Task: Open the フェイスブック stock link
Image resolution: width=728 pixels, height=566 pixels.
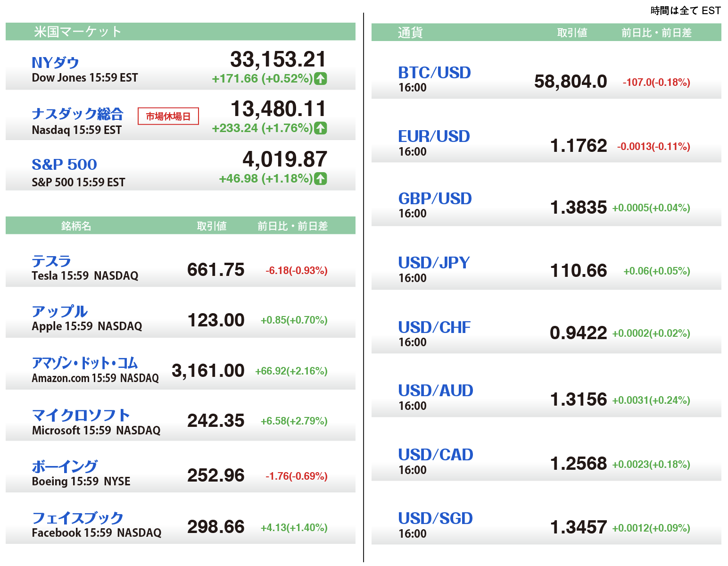Action: coord(77,518)
